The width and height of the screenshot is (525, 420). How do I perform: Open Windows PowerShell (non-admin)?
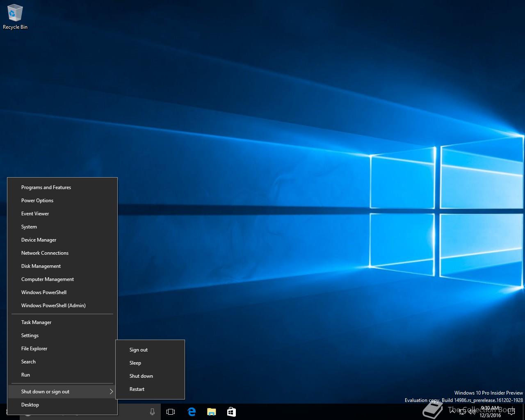(x=62, y=292)
